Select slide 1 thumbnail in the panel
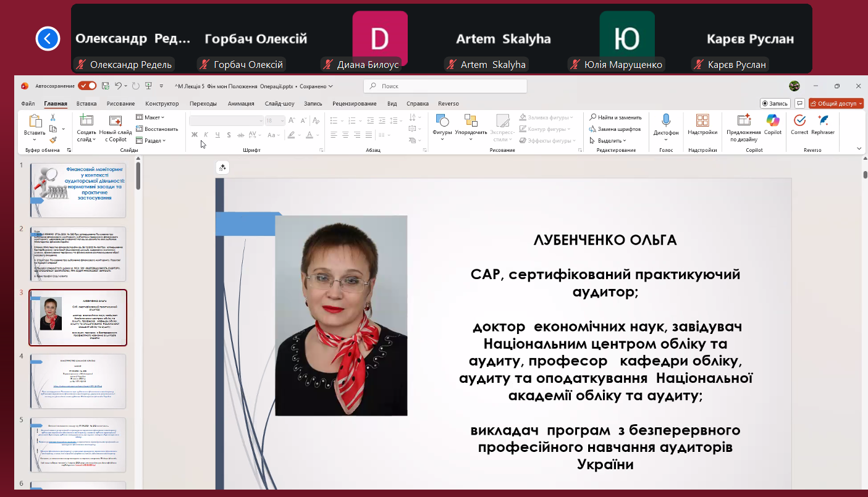Image resolution: width=868 pixels, height=497 pixels. tap(78, 190)
